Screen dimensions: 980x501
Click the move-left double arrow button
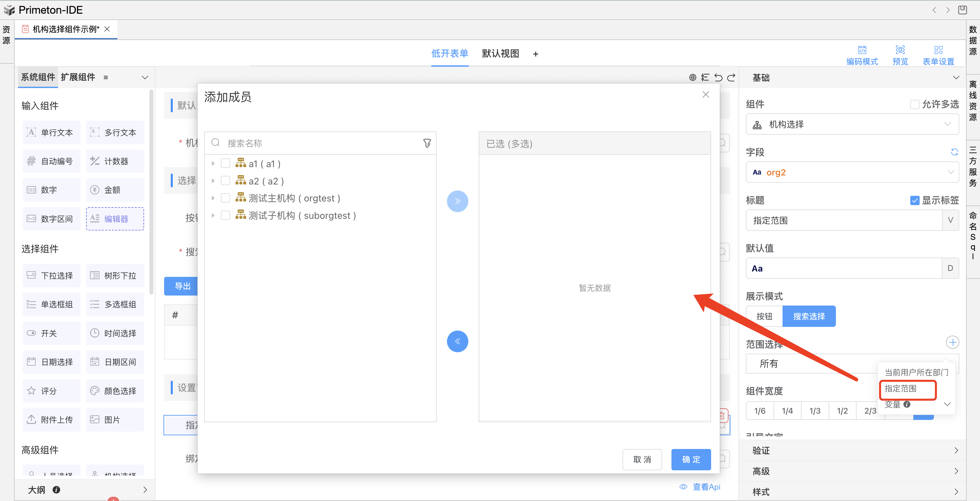pyautogui.click(x=457, y=341)
